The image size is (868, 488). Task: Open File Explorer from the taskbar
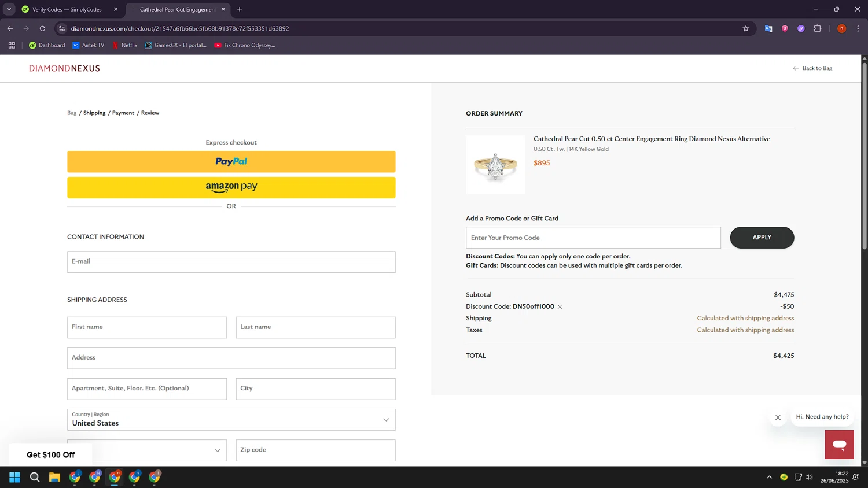tap(54, 477)
